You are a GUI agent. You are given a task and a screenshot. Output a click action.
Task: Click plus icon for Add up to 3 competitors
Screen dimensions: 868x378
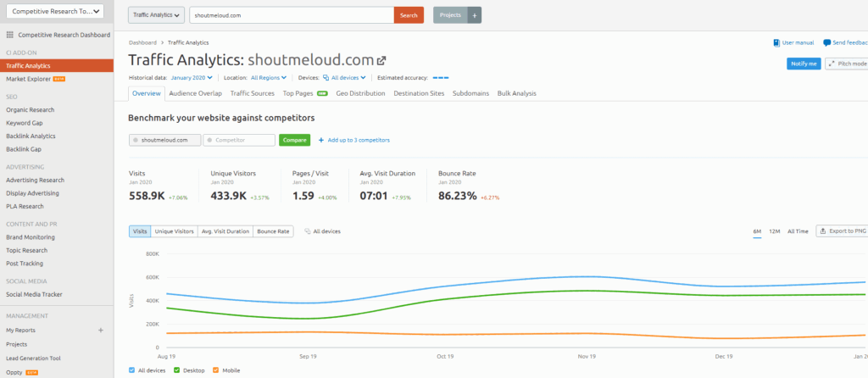(x=321, y=140)
